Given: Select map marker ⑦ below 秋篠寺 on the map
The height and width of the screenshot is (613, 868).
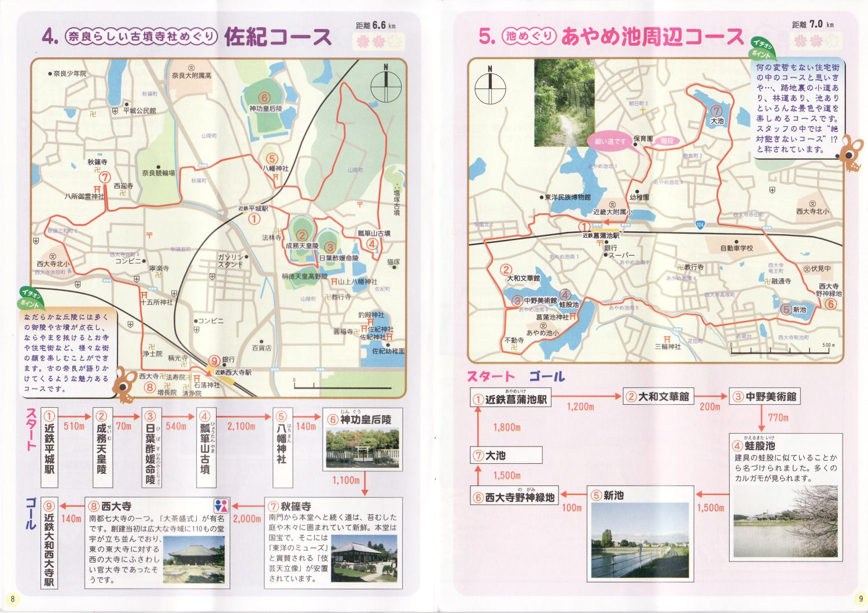Looking at the screenshot, I should coord(105,178).
